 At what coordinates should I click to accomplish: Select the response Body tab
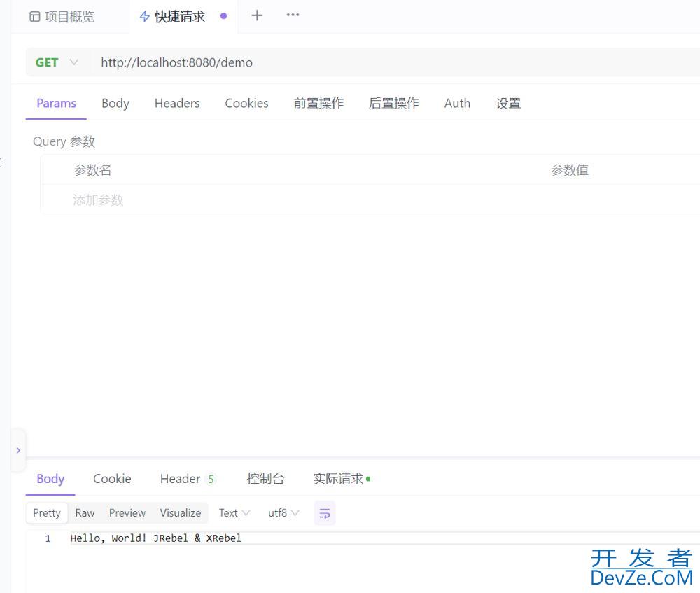(x=50, y=479)
